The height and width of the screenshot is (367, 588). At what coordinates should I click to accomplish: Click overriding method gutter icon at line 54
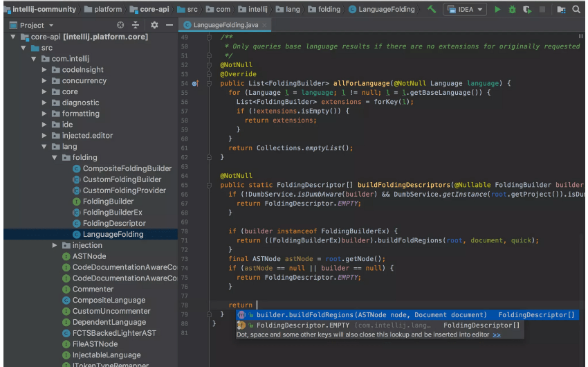pos(194,84)
